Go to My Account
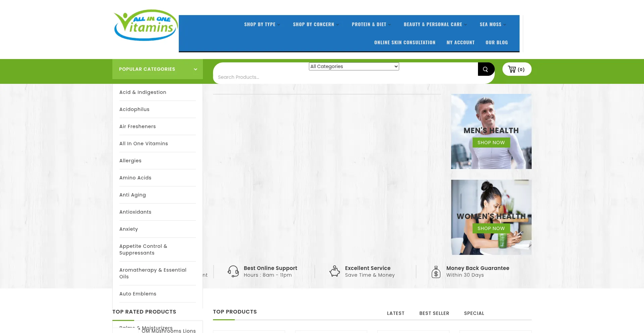 [461, 42]
